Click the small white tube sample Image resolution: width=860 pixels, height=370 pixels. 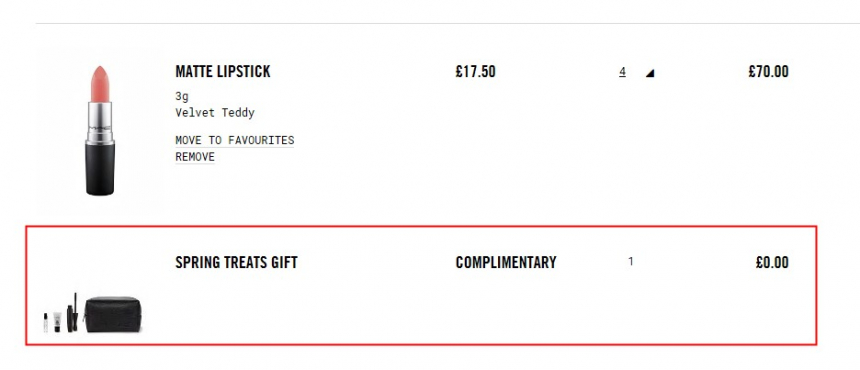point(57,322)
